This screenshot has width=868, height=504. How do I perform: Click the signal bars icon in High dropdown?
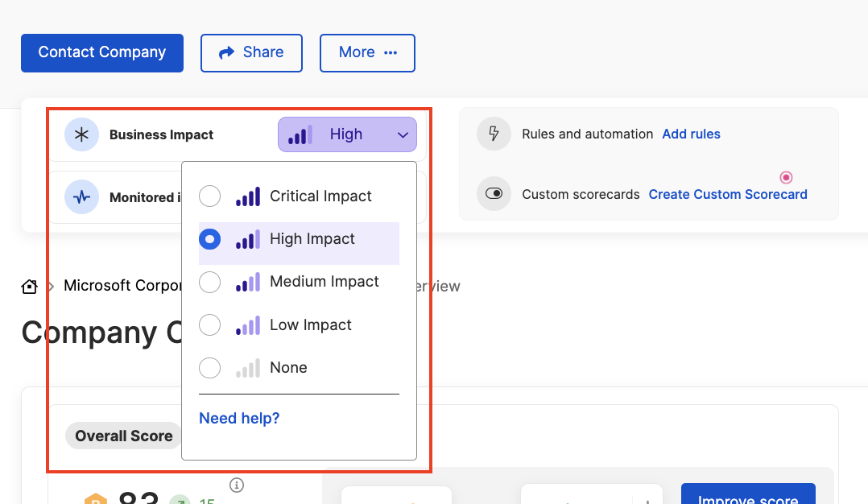click(x=300, y=134)
